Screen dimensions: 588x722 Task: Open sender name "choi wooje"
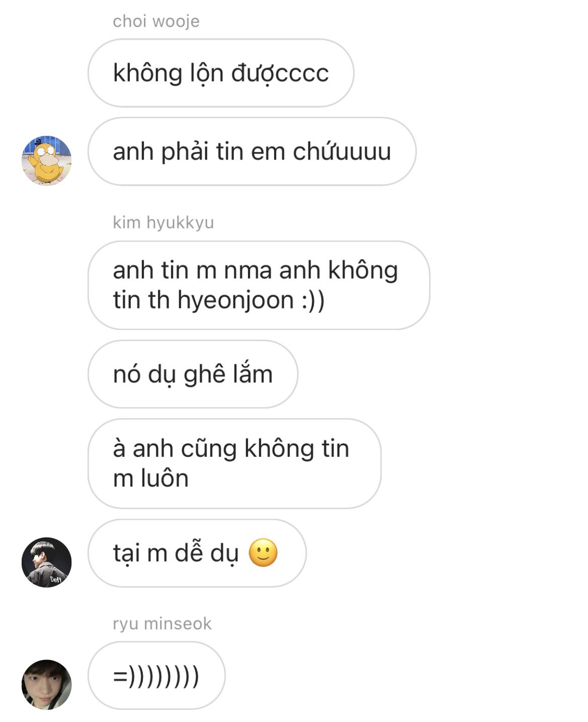pyautogui.click(x=156, y=21)
